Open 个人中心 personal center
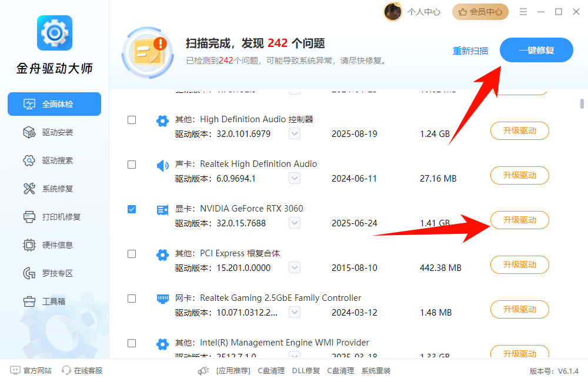 click(x=424, y=12)
